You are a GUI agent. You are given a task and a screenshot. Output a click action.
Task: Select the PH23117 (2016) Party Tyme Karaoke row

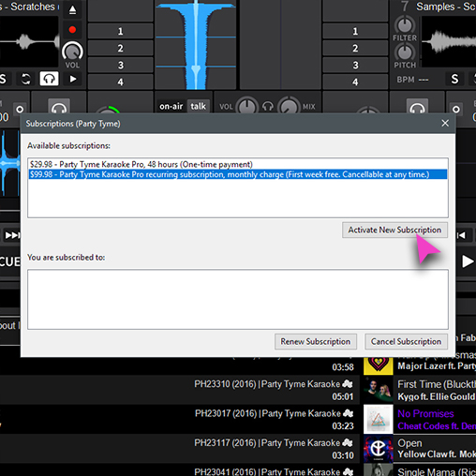pos(180,449)
